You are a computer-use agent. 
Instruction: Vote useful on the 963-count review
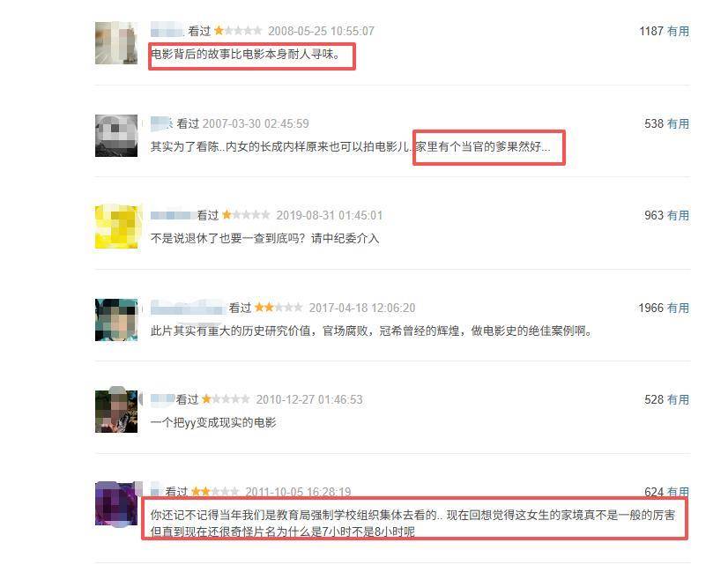678,215
